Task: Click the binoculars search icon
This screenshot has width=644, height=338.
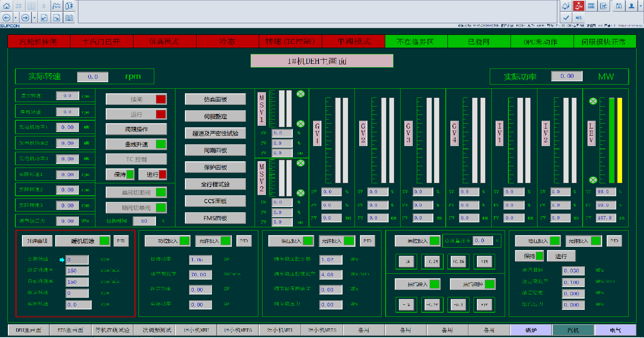Action: (x=619, y=6)
